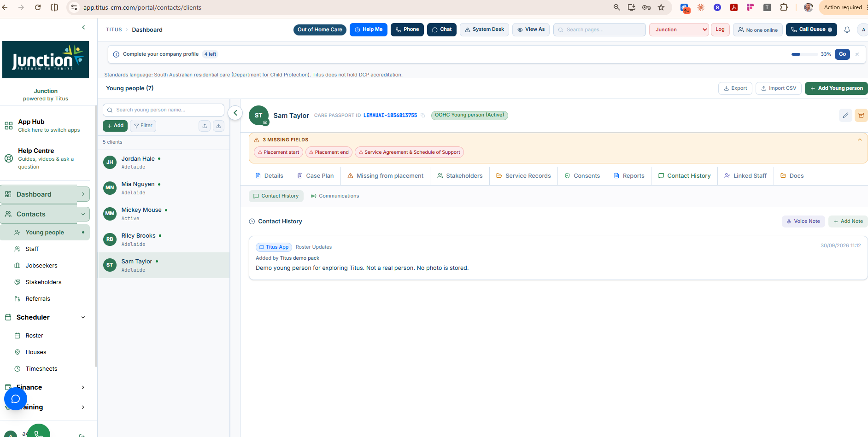Image resolution: width=868 pixels, height=437 pixels.
Task: Select Mickey Mouse in the client list
Action: point(164,214)
